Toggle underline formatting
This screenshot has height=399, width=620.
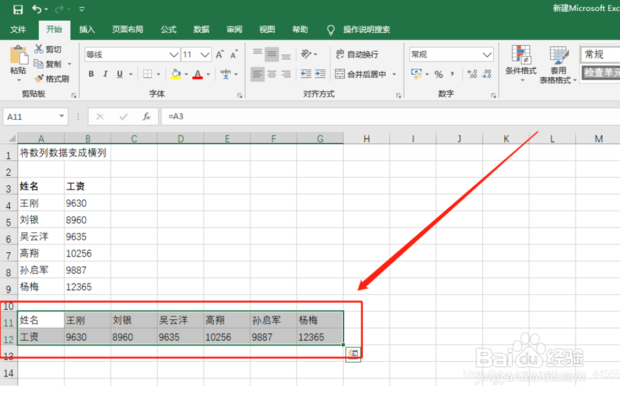[x=119, y=74]
